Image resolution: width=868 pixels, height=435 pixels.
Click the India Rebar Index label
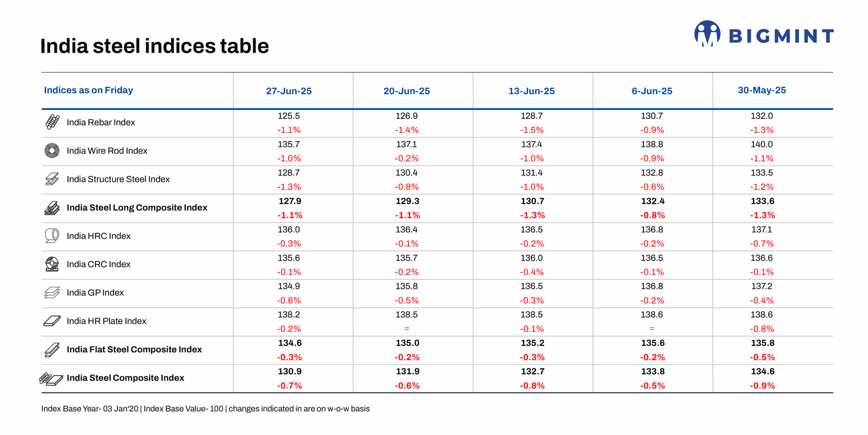[x=101, y=123]
